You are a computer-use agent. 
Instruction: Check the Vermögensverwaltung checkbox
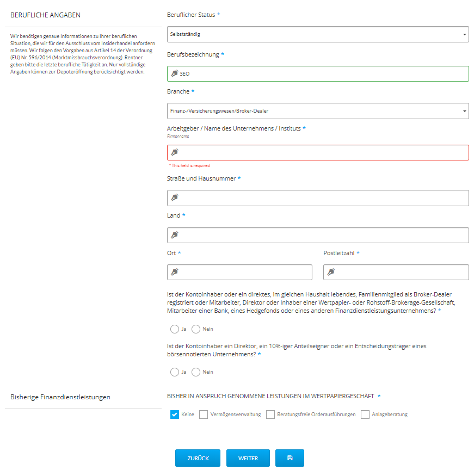click(x=204, y=415)
